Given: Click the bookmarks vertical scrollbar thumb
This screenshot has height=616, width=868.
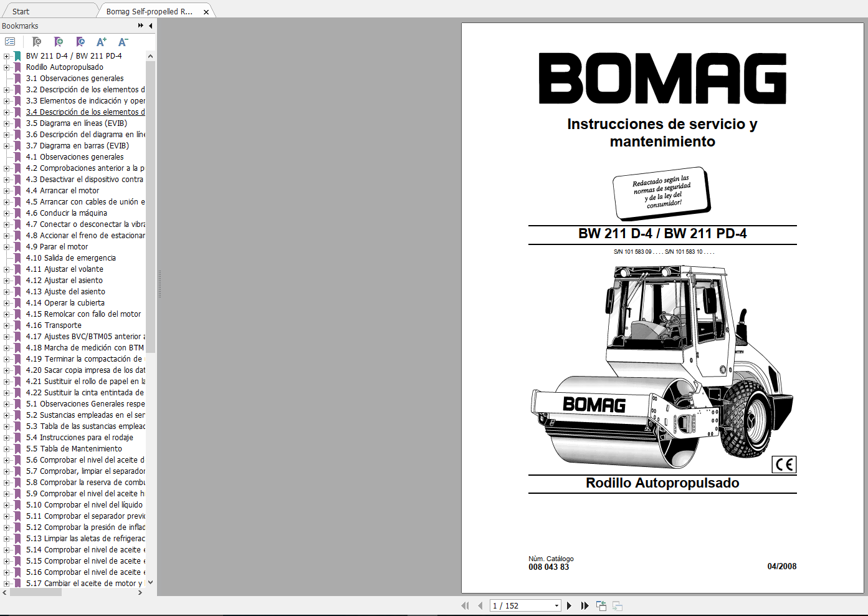Looking at the screenshot, I should click(150, 207).
